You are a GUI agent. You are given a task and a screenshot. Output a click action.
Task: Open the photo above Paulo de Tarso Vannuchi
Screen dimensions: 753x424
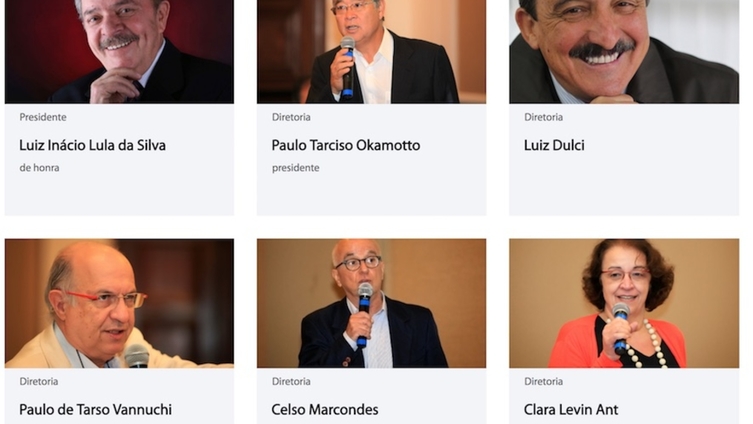119,303
